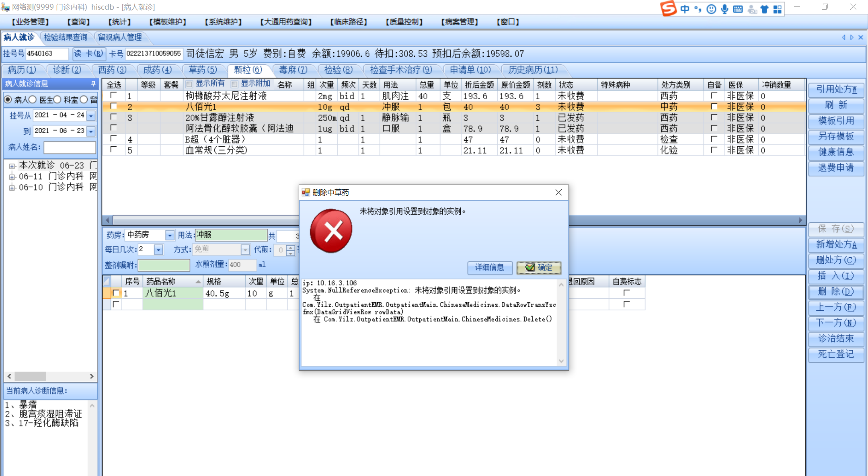This screenshot has height=476, width=868.
Task: Click the 病人姓名 input field
Action: [70, 148]
